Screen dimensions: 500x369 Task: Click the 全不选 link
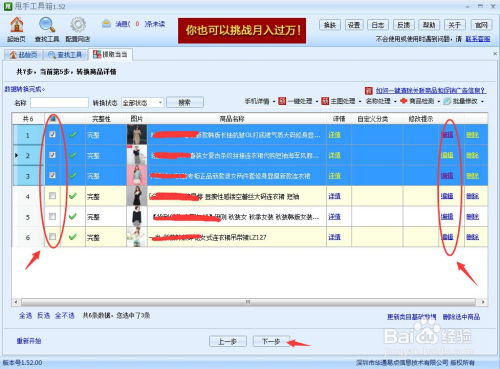(x=65, y=315)
